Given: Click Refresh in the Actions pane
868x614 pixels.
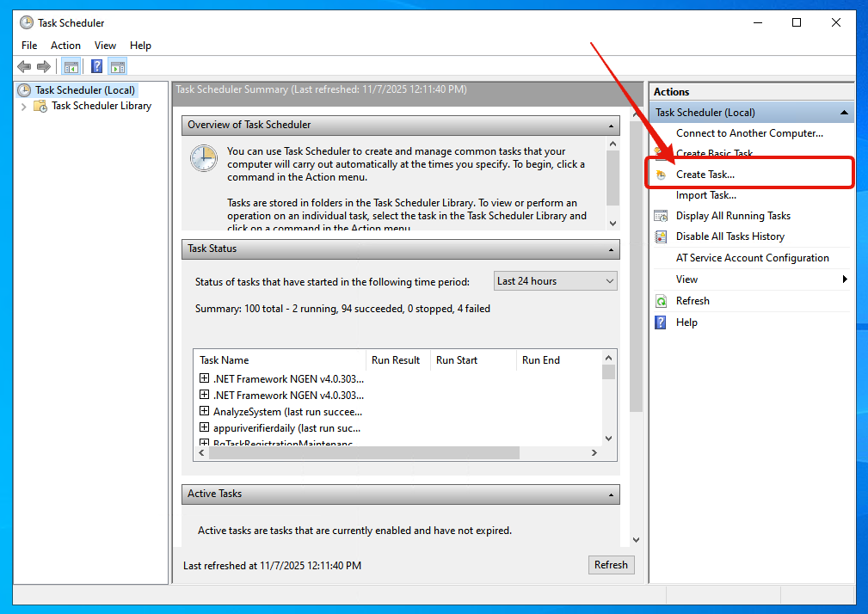Looking at the screenshot, I should point(693,301).
